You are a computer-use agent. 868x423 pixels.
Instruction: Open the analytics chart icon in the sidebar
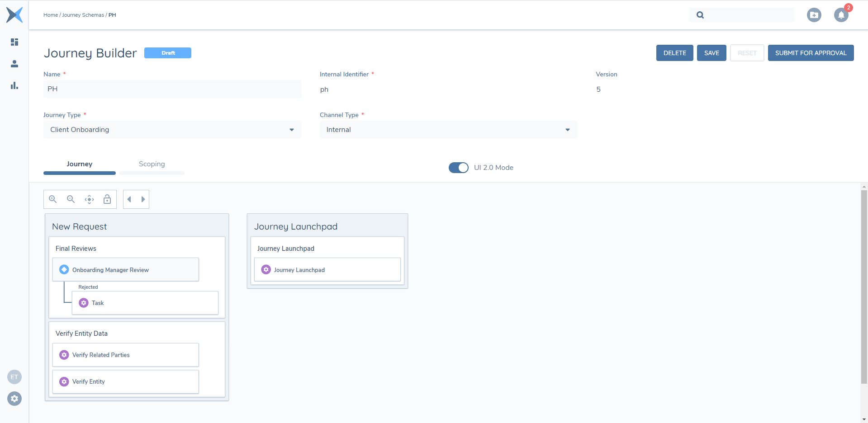pos(14,85)
